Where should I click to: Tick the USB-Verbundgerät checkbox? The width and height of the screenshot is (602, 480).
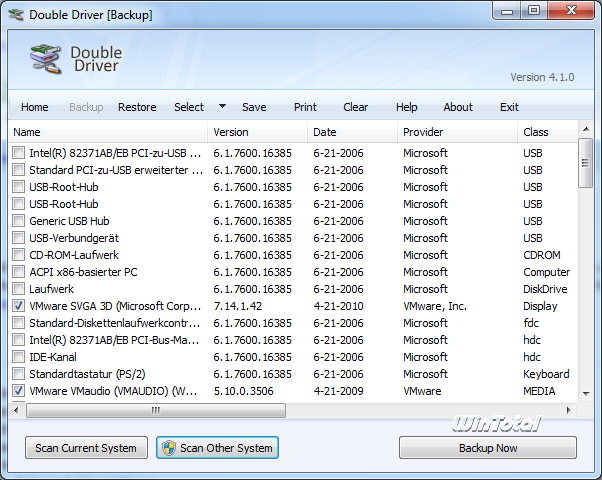18,238
